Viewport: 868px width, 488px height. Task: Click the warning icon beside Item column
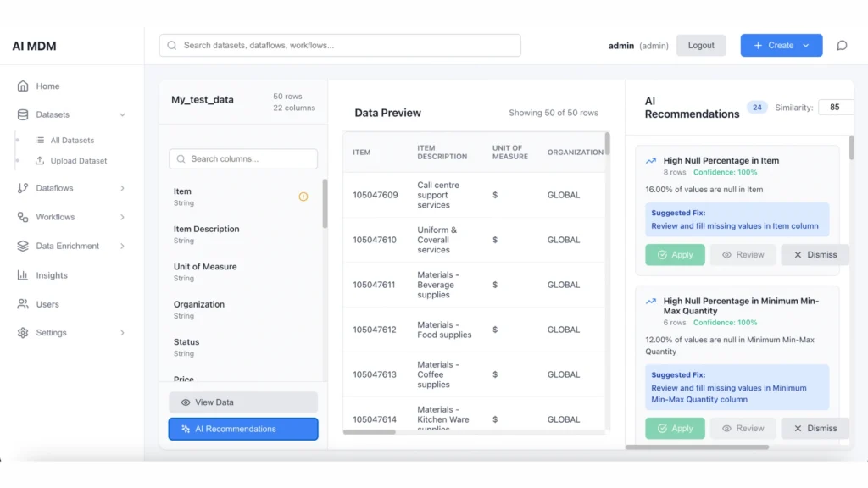(303, 197)
